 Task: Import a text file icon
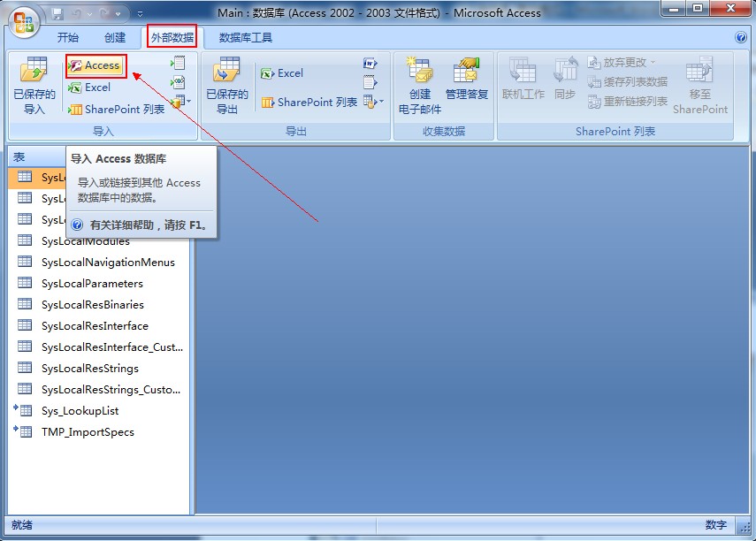tap(178, 63)
